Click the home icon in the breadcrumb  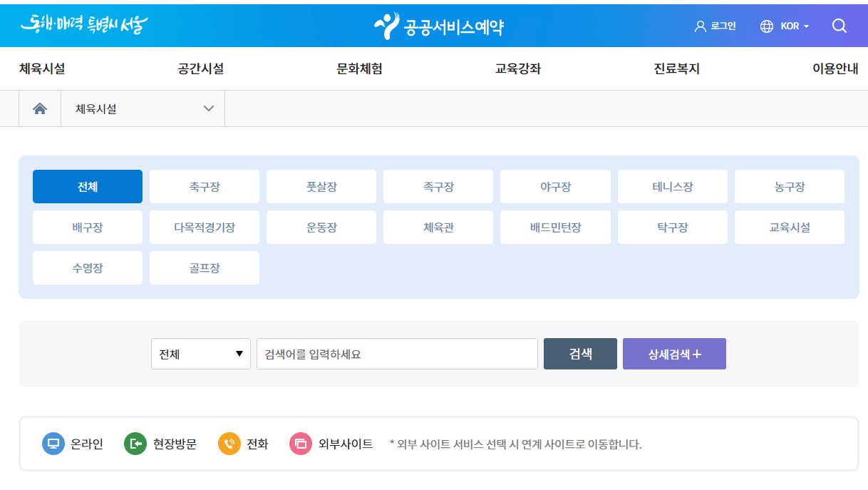pyautogui.click(x=40, y=108)
